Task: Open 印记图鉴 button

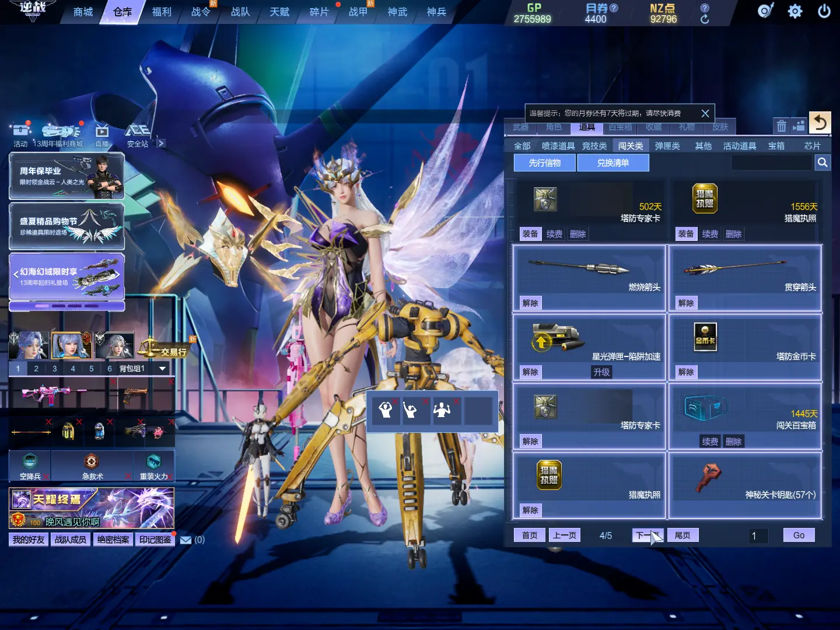Action: (155, 540)
